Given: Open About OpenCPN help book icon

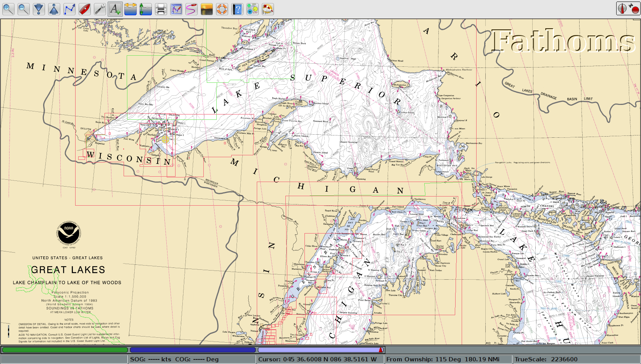Looking at the screenshot, I should click(237, 9).
